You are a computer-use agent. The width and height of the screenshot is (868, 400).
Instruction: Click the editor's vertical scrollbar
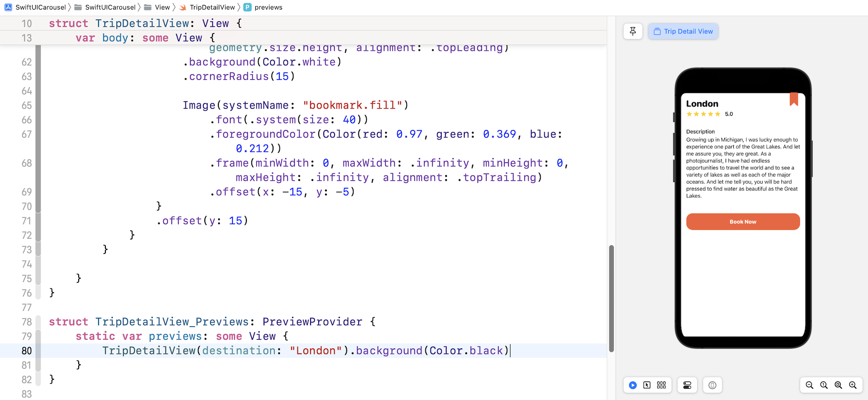[x=611, y=299]
